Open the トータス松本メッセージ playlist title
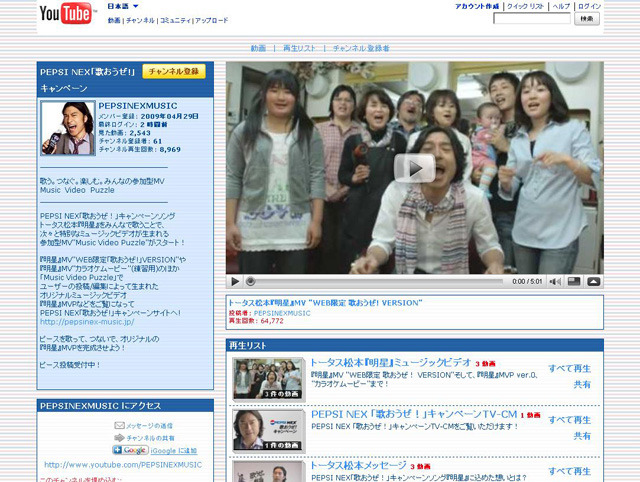This screenshot has width=640, height=482. (358, 465)
